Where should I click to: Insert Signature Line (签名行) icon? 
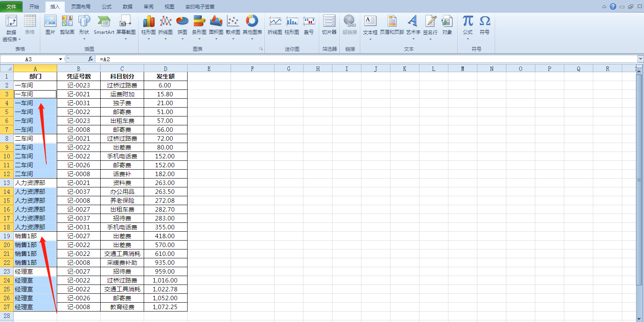[430, 21]
